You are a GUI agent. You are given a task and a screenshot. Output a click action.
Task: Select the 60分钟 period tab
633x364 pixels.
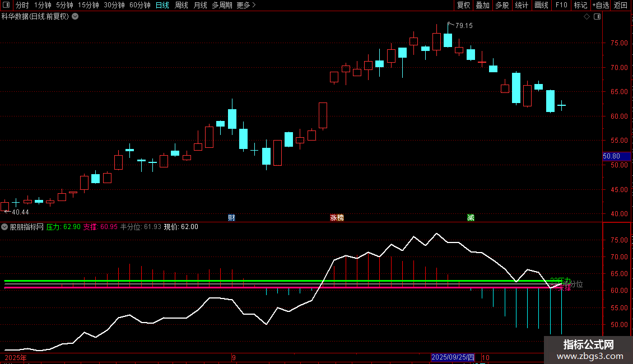(x=140, y=5)
